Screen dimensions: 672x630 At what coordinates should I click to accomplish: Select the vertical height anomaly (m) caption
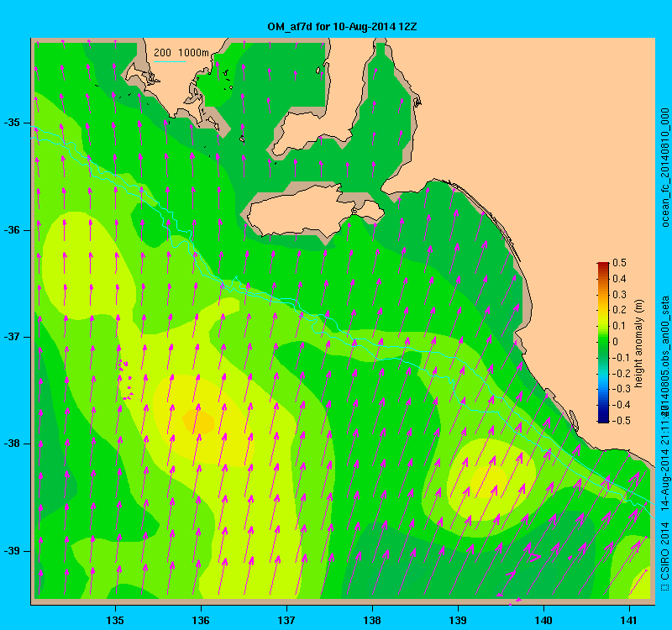(639, 344)
